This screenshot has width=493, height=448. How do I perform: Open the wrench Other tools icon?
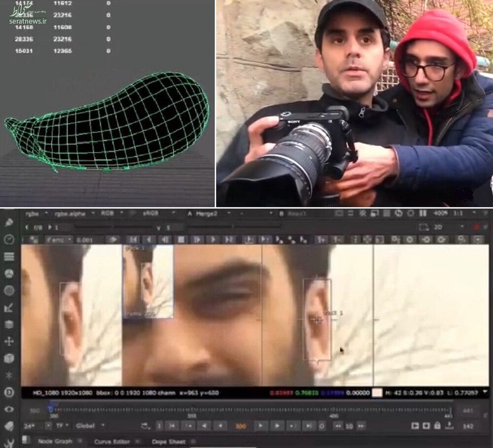[9, 442]
